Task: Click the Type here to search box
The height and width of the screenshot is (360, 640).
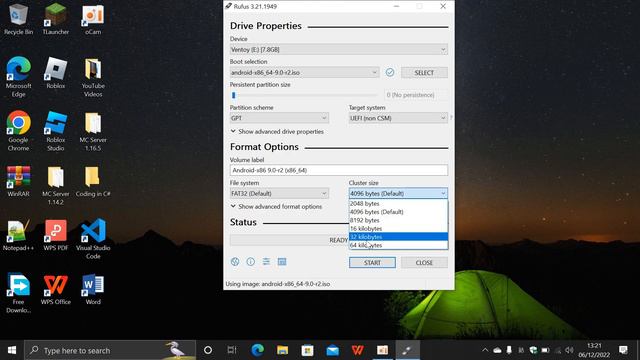Action: 110,350
